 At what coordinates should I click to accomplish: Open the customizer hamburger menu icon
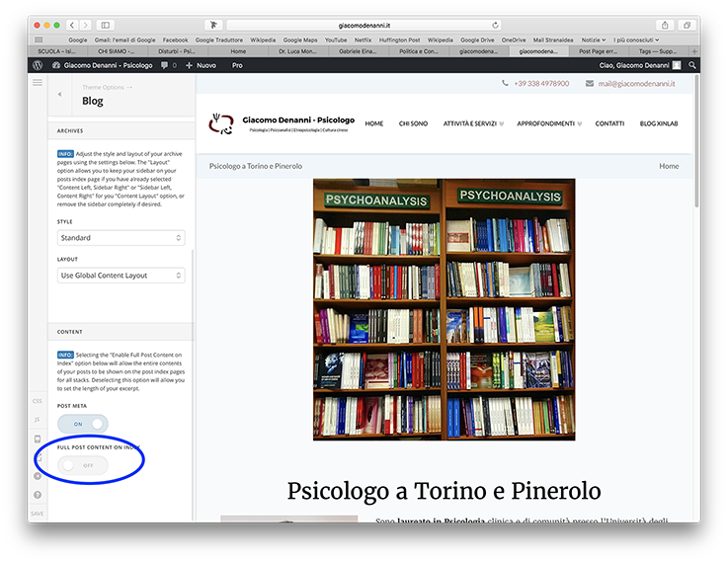38,83
